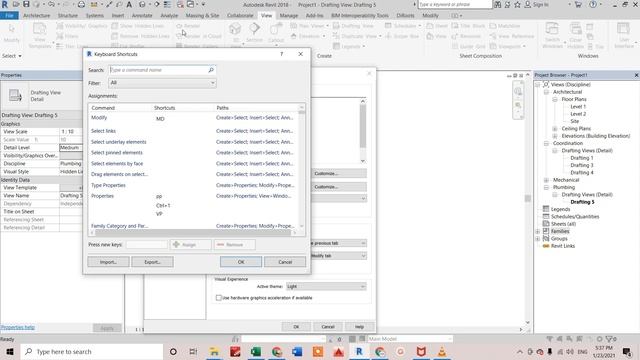Expand the Families node in Project Browser
Screen dimensions: 640x360
(x=538, y=231)
